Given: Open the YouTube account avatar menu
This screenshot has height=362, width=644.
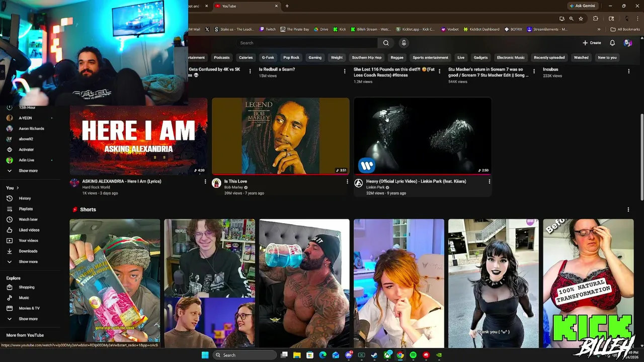Looking at the screenshot, I should tap(627, 43).
